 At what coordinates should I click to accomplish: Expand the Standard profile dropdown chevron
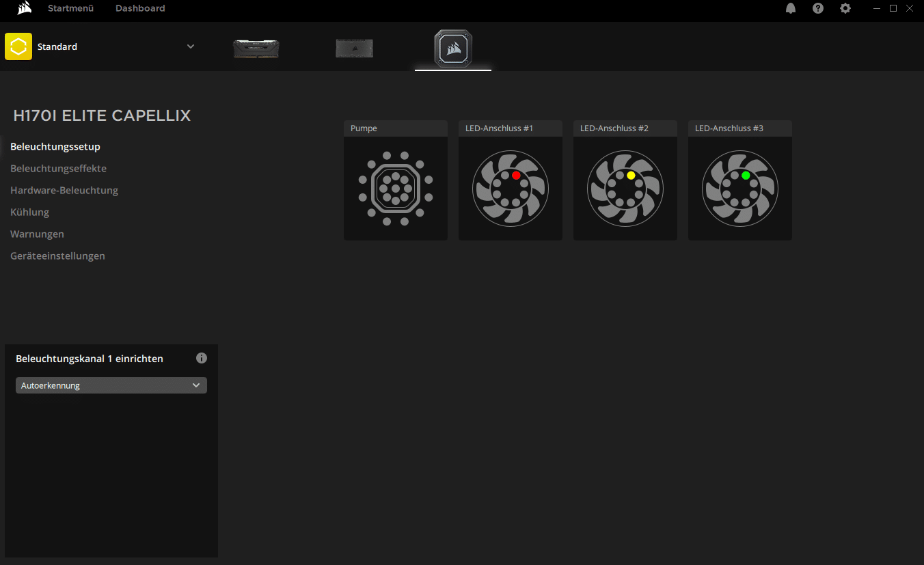(x=191, y=46)
